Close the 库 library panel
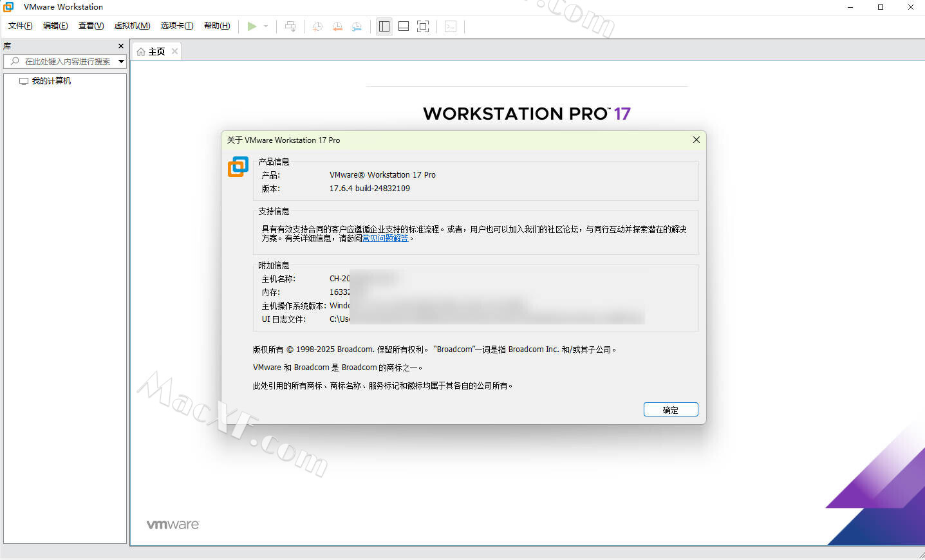925x560 pixels. pyautogui.click(x=121, y=46)
